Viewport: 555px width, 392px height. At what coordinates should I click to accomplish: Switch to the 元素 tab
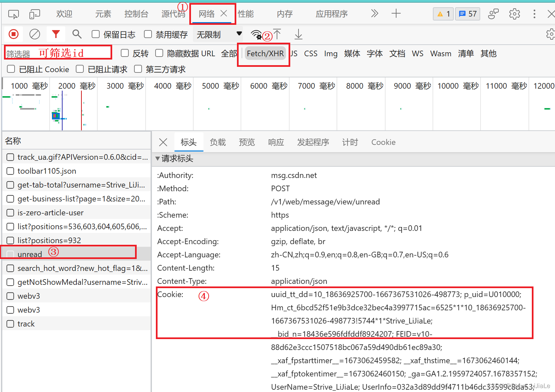[x=103, y=14]
